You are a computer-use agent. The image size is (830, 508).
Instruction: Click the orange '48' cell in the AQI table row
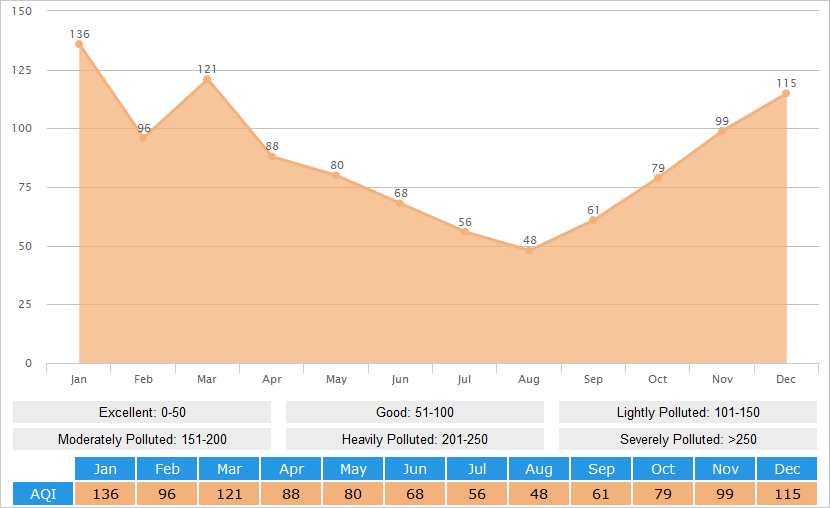coord(538,494)
